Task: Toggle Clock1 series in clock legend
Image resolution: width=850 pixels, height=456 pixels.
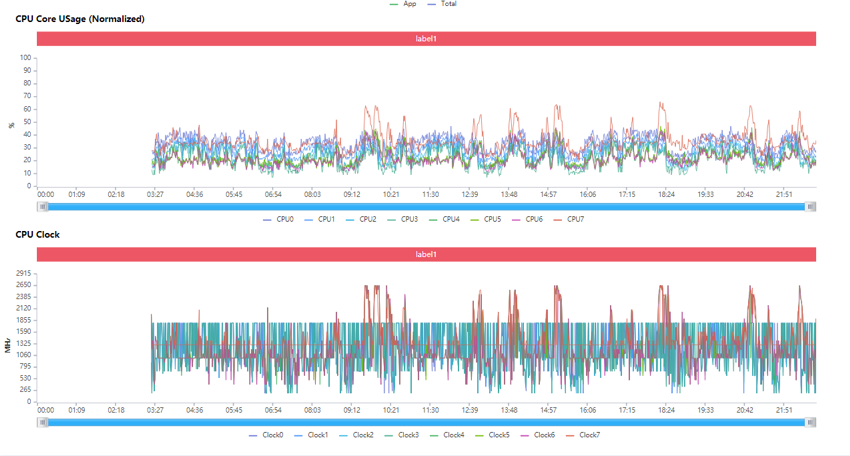Action: point(311,435)
